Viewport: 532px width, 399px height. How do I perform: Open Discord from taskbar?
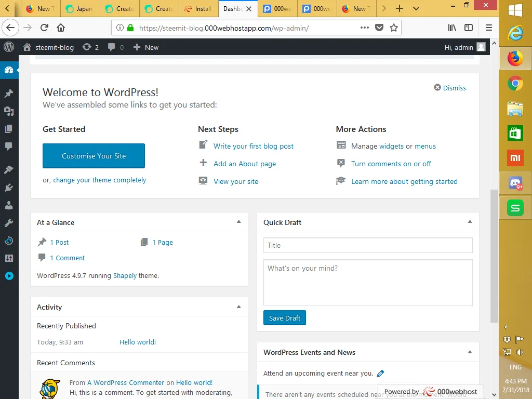[x=515, y=183]
